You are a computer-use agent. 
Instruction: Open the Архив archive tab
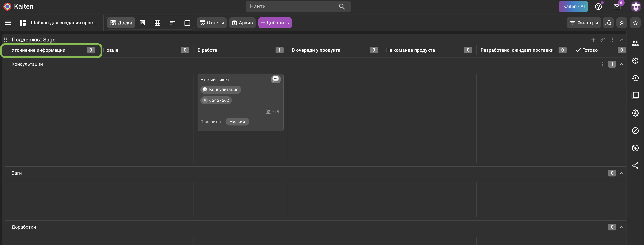(x=243, y=23)
